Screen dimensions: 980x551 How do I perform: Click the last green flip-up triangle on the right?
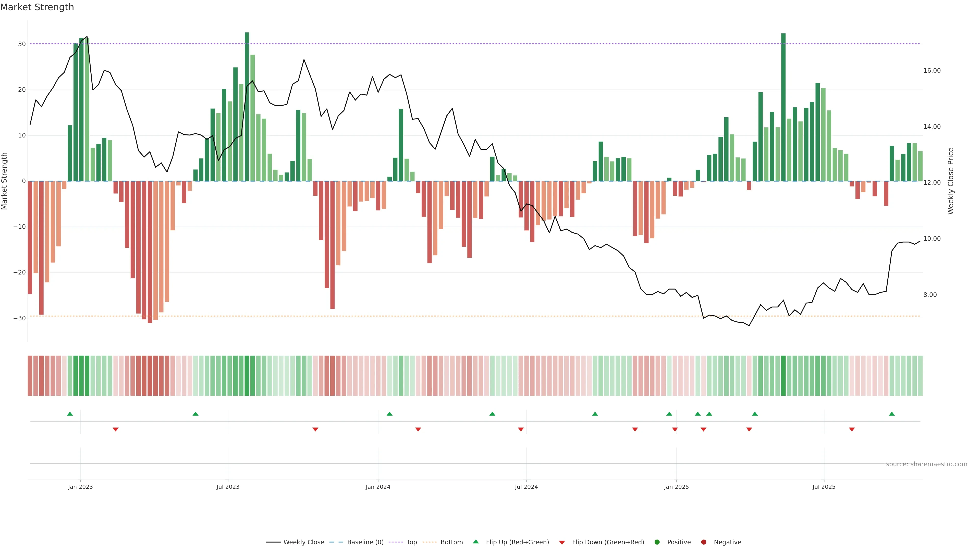(x=892, y=414)
